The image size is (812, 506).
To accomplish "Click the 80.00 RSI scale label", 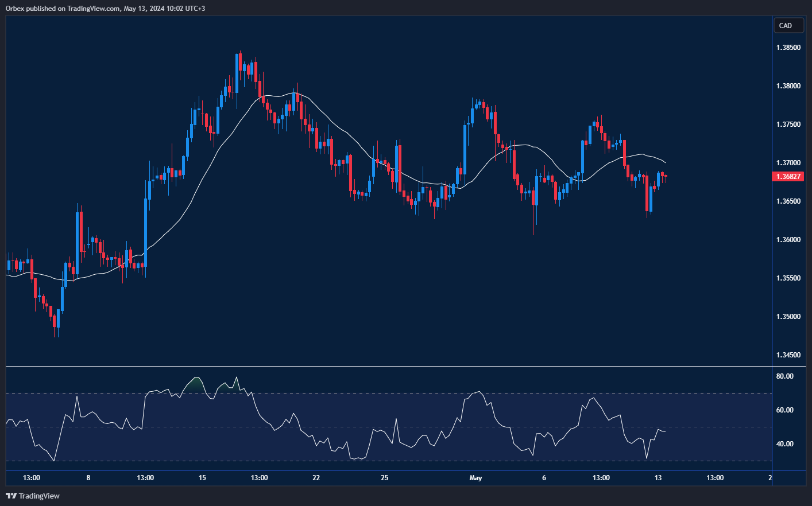I will coord(784,376).
